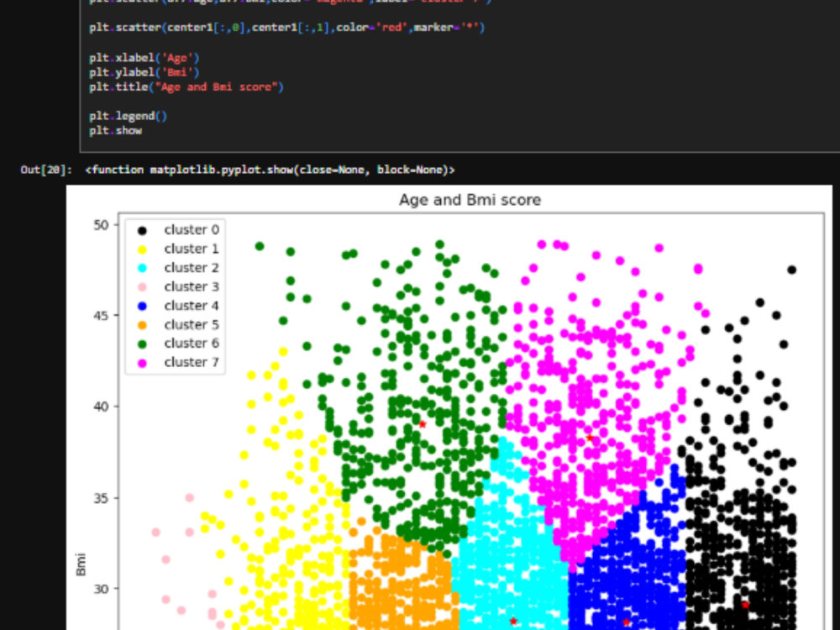Click the cyan cluster 2 legend marker
The width and height of the screenshot is (840, 630).
pyautogui.click(x=142, y=269)
